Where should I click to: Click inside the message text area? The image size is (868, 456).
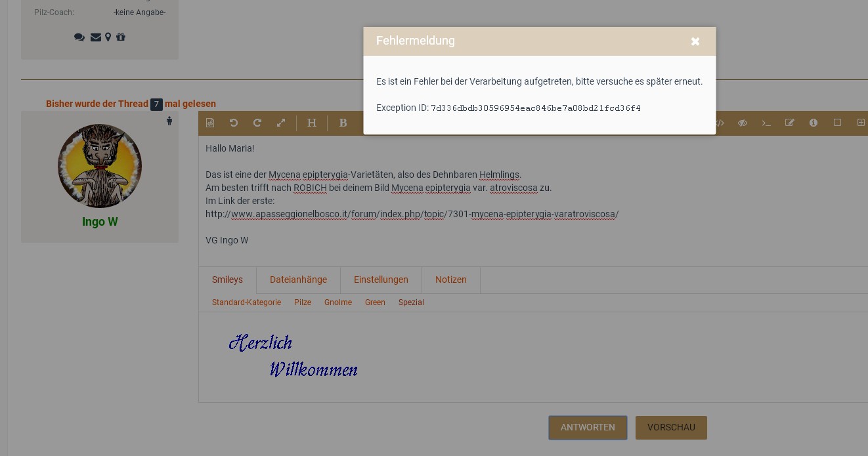point(525,249)
